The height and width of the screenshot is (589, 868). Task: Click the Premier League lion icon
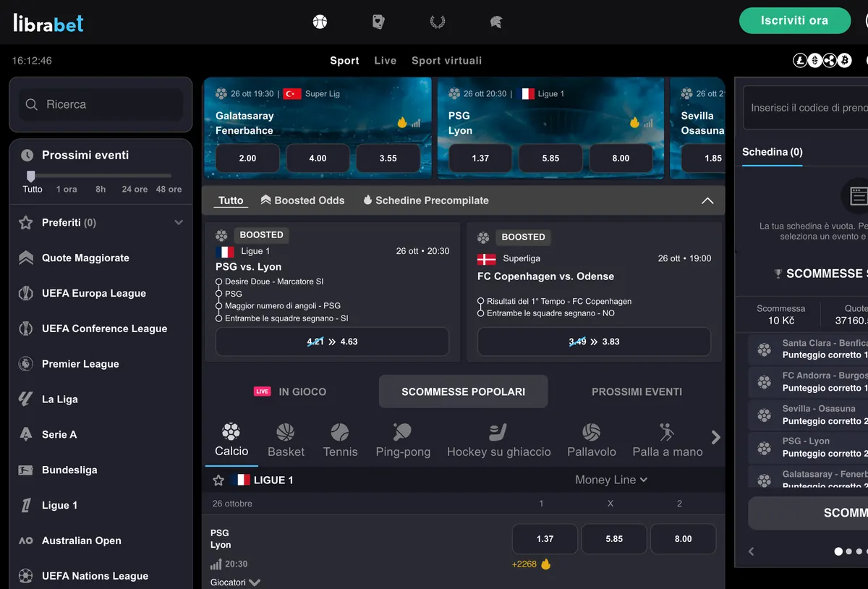26,364
